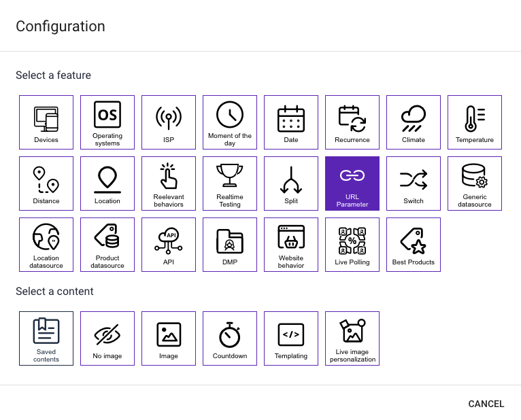Choose the Countdown content type

(x=230, y=338)
